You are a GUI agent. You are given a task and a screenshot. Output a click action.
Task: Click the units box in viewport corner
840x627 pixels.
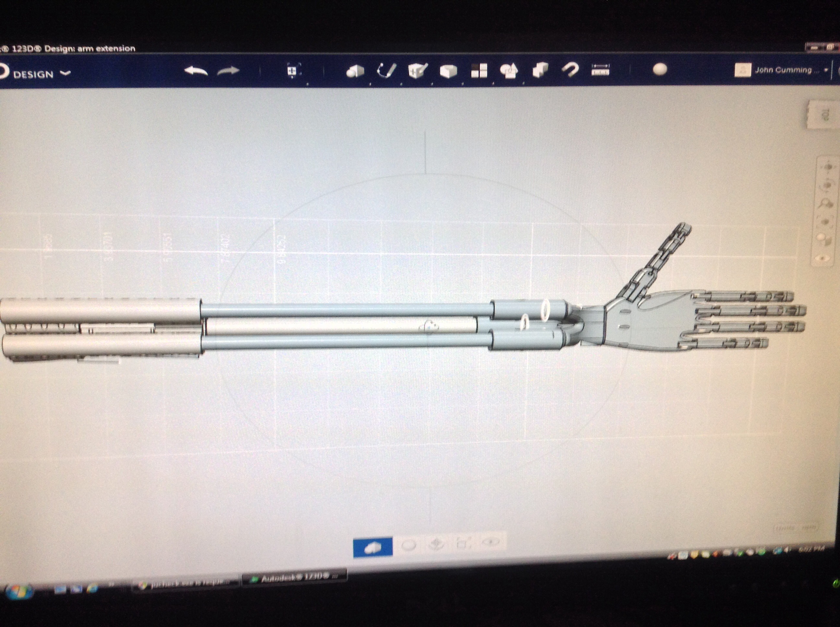[x=796, y=528]
